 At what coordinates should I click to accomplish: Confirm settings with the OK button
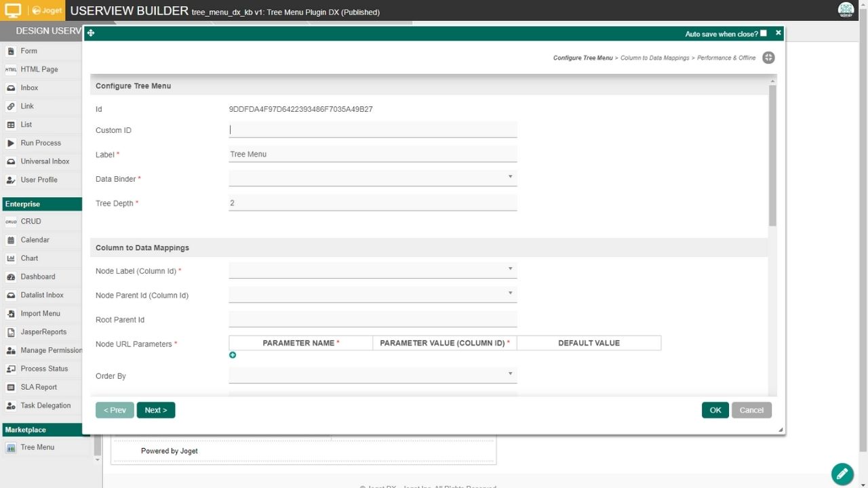715,410
